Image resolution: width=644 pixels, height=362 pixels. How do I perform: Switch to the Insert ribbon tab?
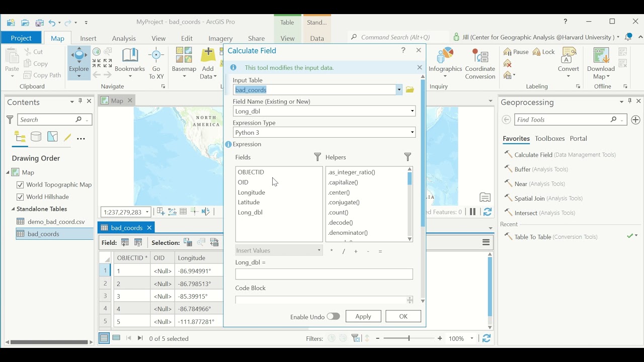point(88,38)
